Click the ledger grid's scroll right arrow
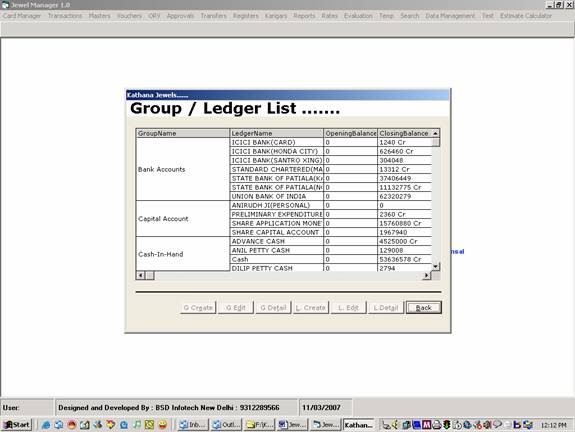 pos(426,275)
